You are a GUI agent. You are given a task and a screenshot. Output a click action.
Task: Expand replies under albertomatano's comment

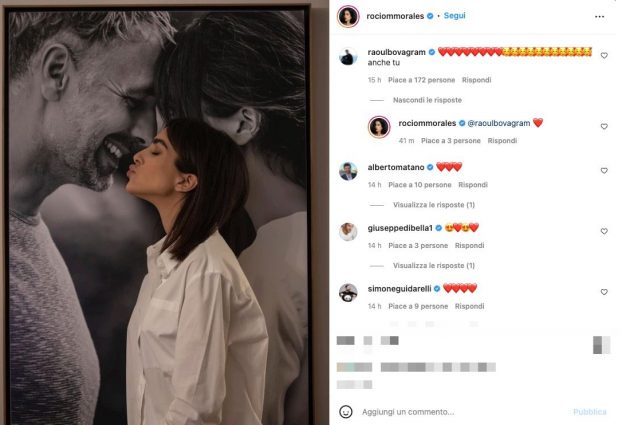tap(434, 205)
